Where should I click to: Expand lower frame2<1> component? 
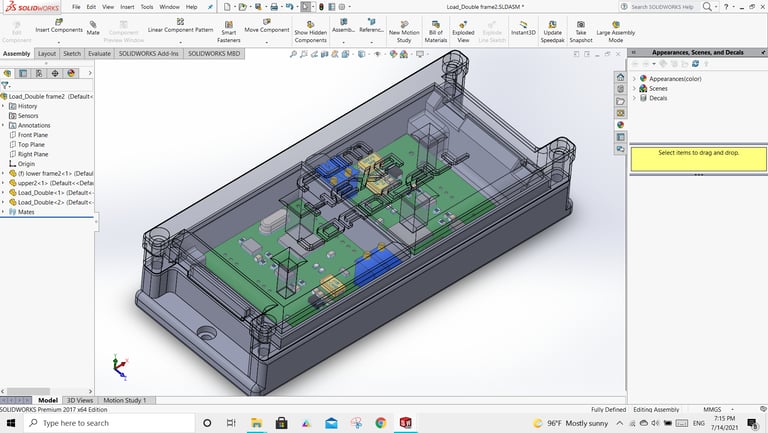pos(3,173)
